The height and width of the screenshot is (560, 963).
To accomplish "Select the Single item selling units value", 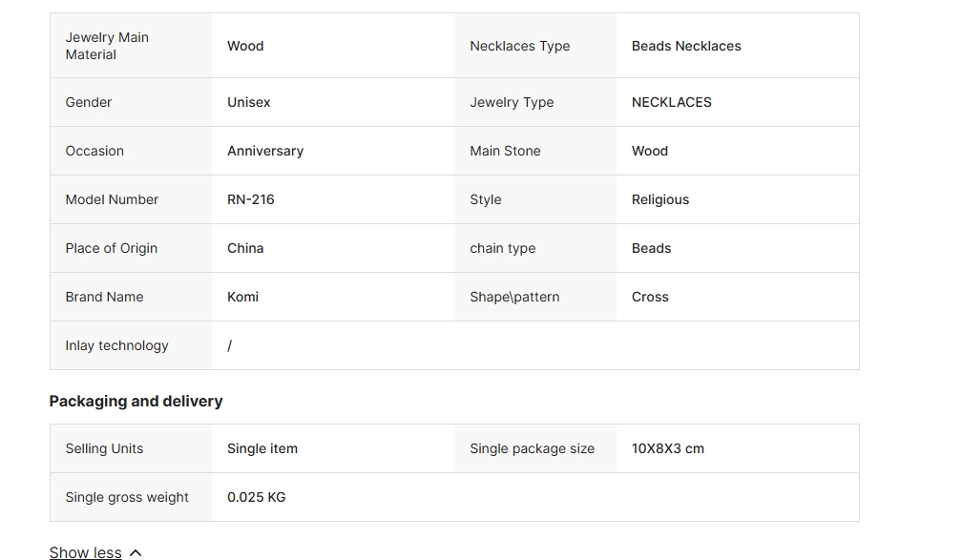I will 262,448.
